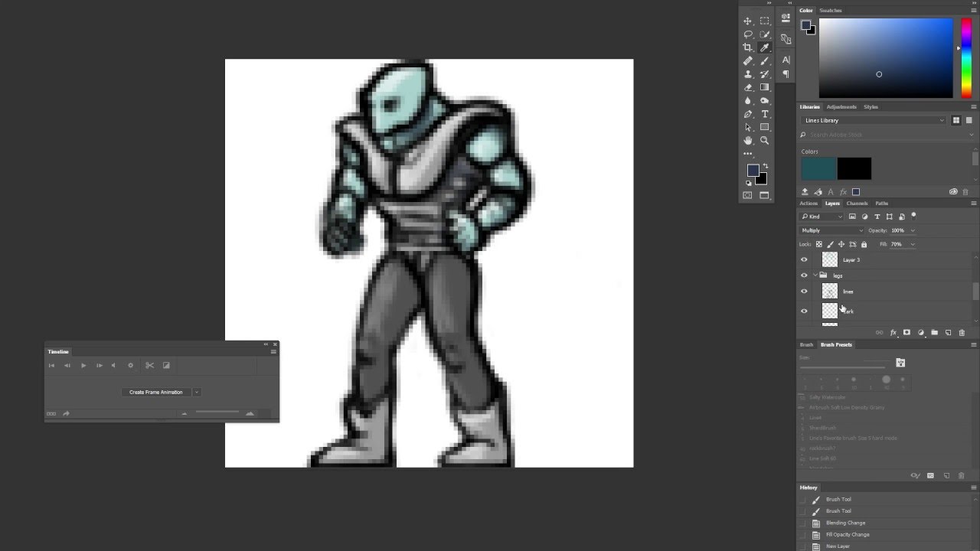Switch to the Adjustments tab
This screenshot has width=980, height=551.
(841, 107)
